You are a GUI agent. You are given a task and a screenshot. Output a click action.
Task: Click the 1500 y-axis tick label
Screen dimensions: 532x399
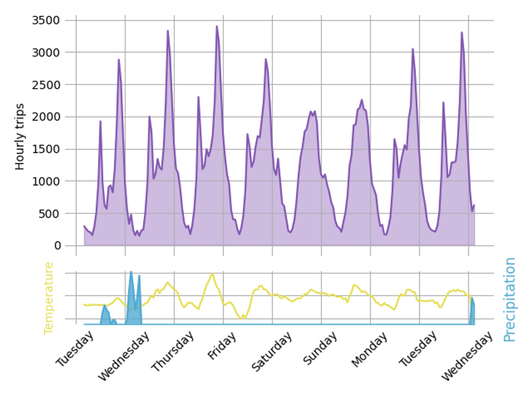[x=46, y=149]
